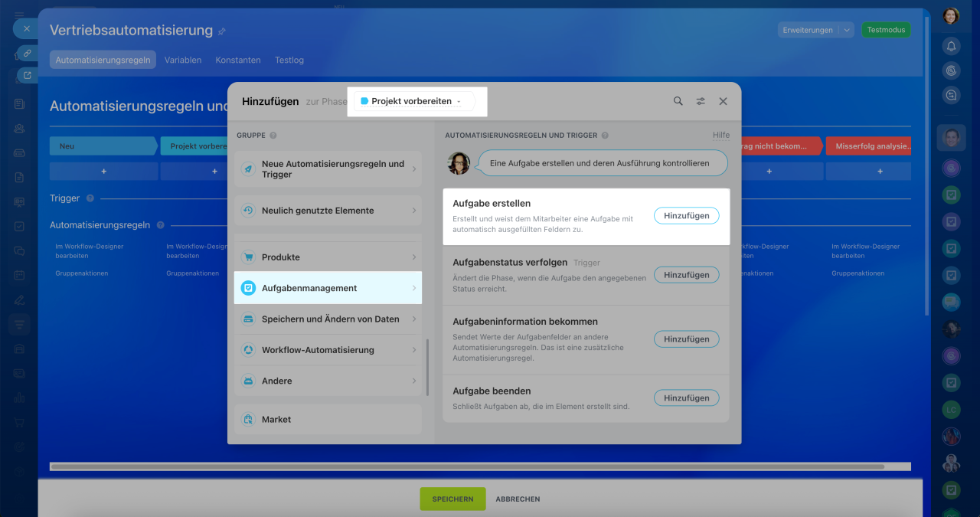The height and width of the screenshot is (517, 980).
Task: Click help icon beside Automatisierungsregeln und Trigger heading
Action: pos(605,136)
